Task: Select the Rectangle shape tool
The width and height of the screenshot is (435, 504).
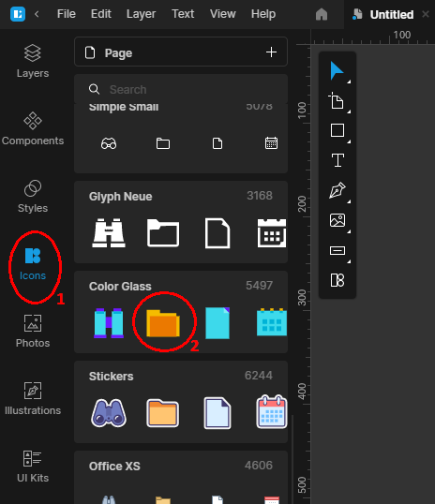Action: coord(337,130)
